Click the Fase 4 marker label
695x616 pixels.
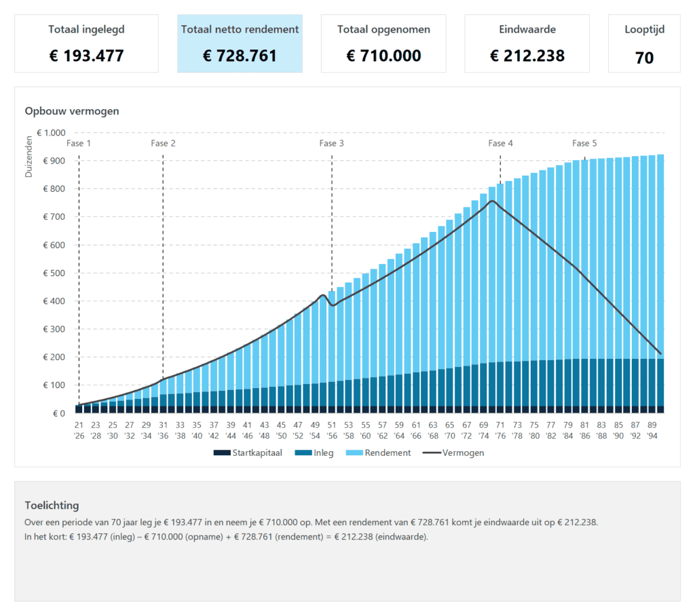[500, 143]
